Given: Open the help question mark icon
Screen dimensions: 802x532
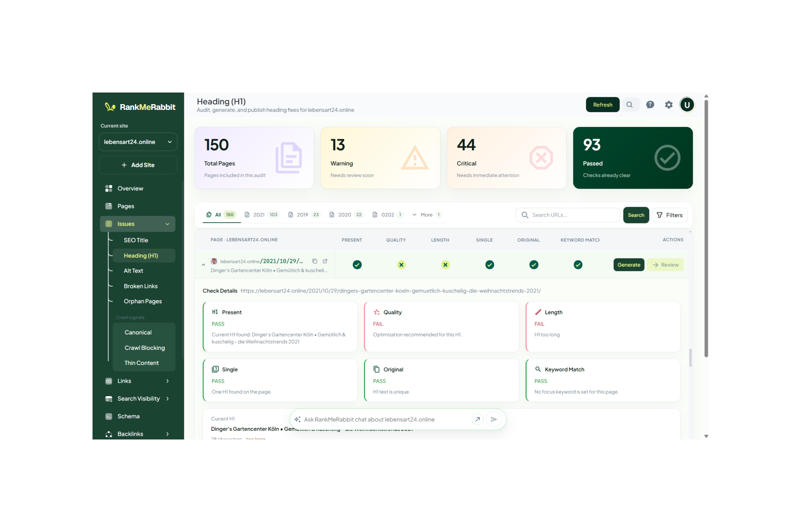Looking at the screenshot, I should 650,105.
